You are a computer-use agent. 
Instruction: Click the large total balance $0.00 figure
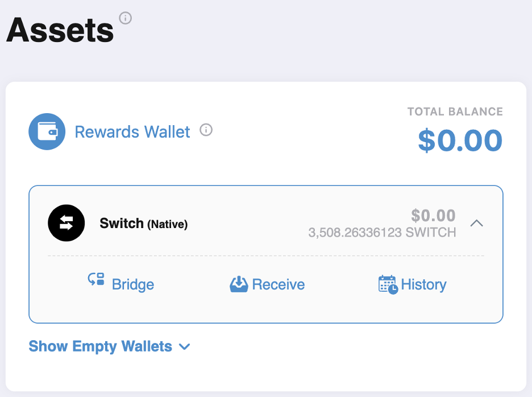click(460, 140)
